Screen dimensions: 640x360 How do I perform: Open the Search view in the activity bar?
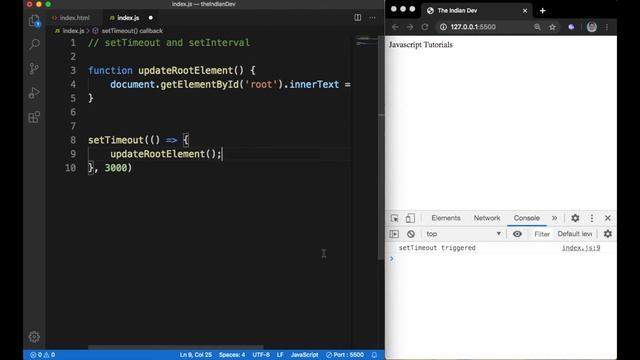[x=34, y=44]
